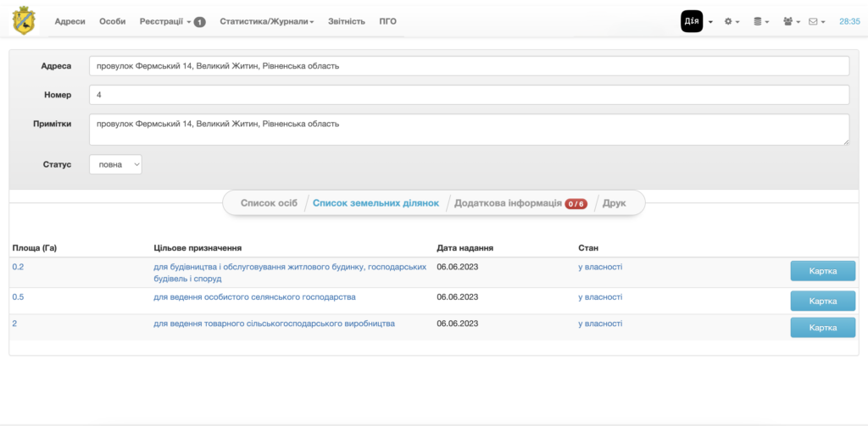
Task: Click into the Примітки text area
Action: pos(469,130)
